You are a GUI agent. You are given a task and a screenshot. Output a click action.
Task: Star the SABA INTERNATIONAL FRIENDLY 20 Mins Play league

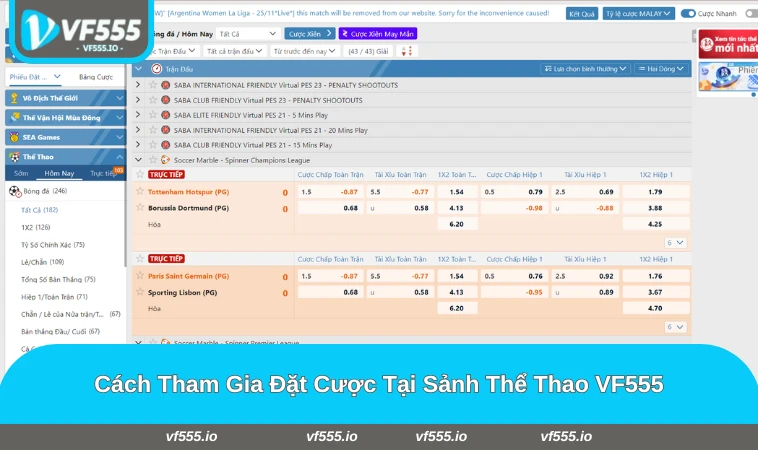click(153, 130)
